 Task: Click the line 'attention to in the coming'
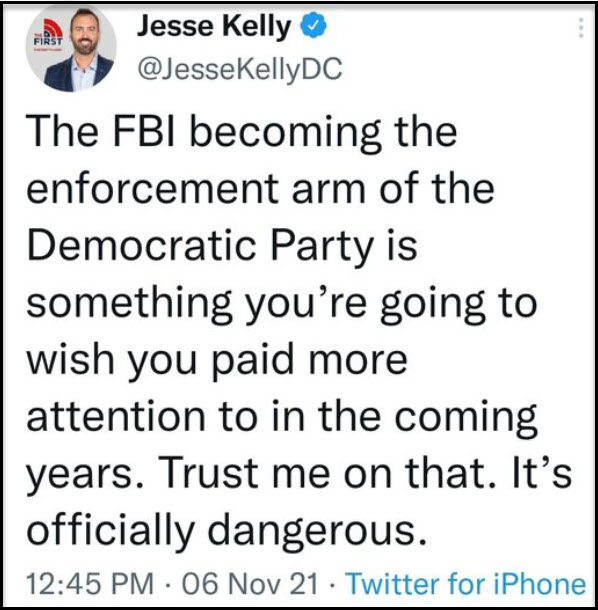[x=282, y=417]
